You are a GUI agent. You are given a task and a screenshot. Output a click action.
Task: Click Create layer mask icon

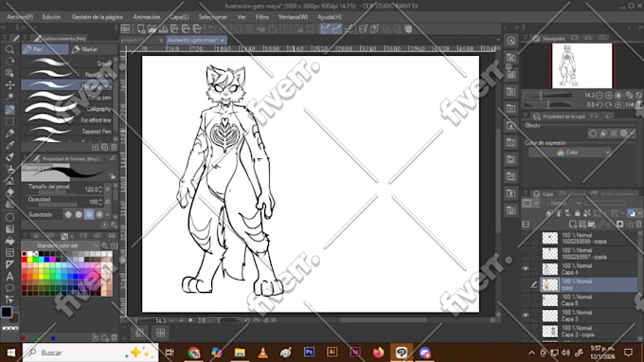619,225
